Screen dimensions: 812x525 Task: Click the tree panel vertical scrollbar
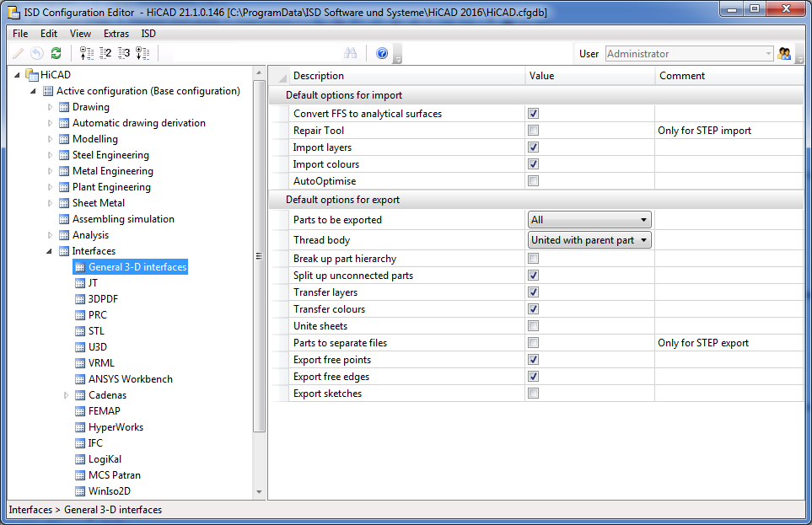pos(260,253)
